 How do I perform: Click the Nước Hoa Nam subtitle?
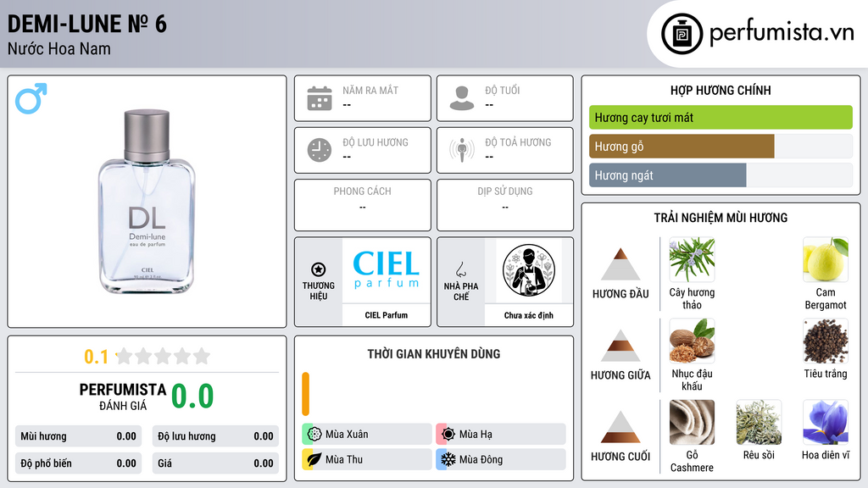tap(59, 48)
